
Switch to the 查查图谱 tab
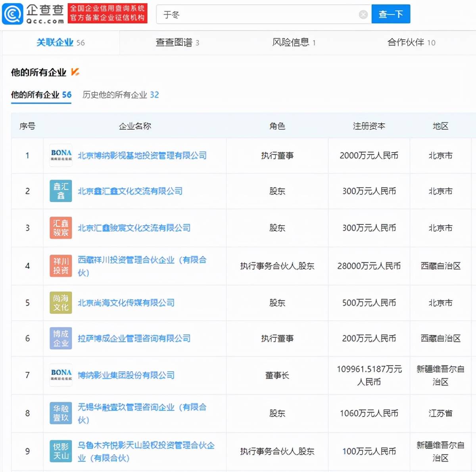177,43
